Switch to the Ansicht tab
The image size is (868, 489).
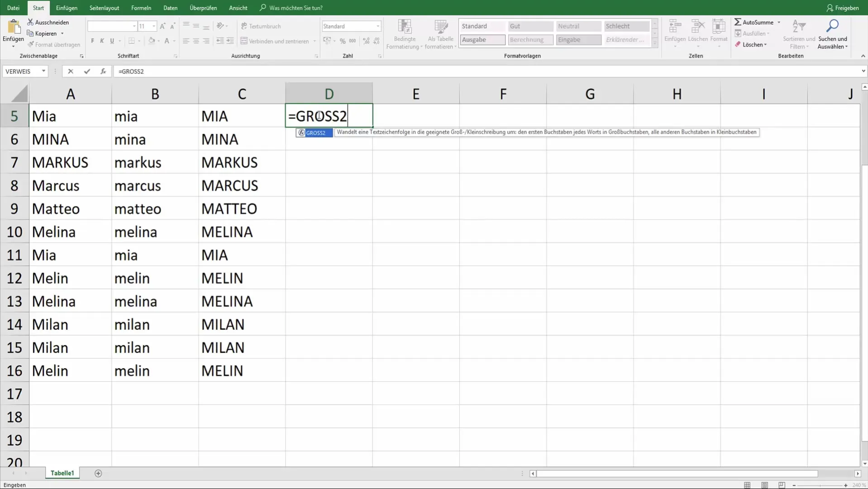pos(238,8)
